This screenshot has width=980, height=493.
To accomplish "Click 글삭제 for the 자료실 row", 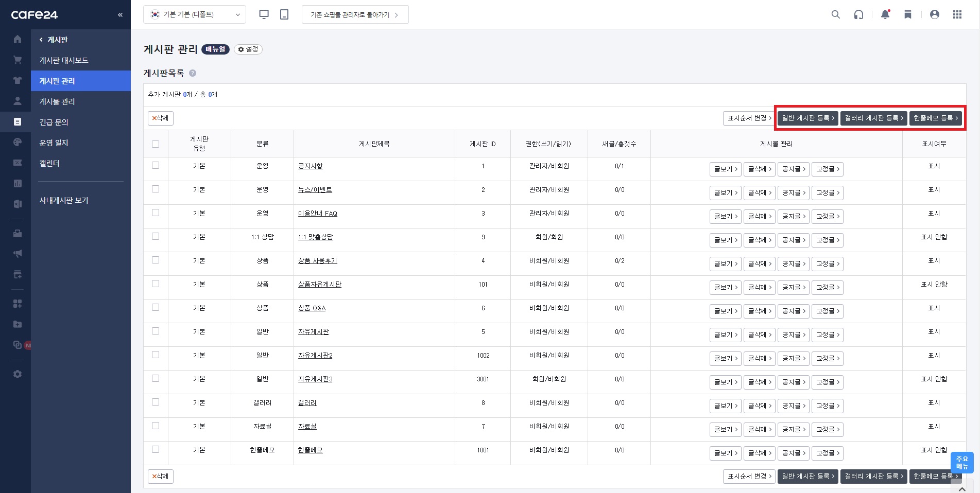I will pyautogui.click(x=760, y=429).
